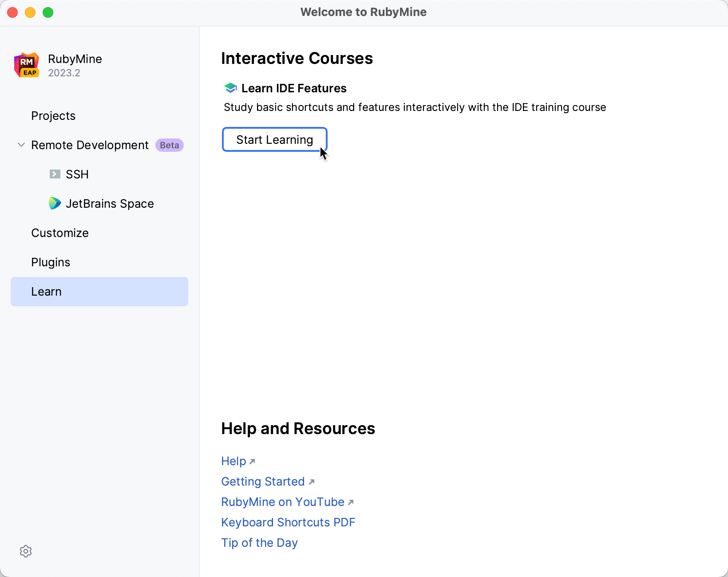This screenshot has width=728, height=577.
Task: Click the RubyMine EAP logo icon
Action: coord(27,65)
